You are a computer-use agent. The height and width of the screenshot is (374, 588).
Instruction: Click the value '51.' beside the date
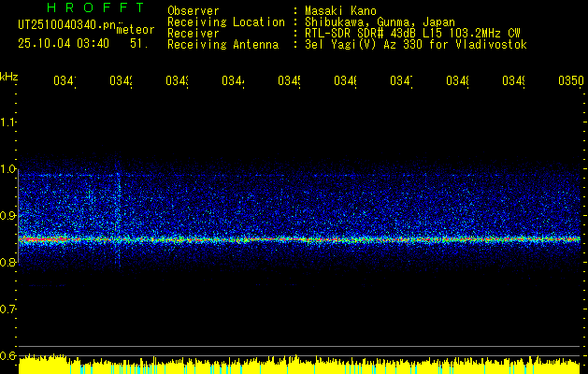(x=139, y=44)
